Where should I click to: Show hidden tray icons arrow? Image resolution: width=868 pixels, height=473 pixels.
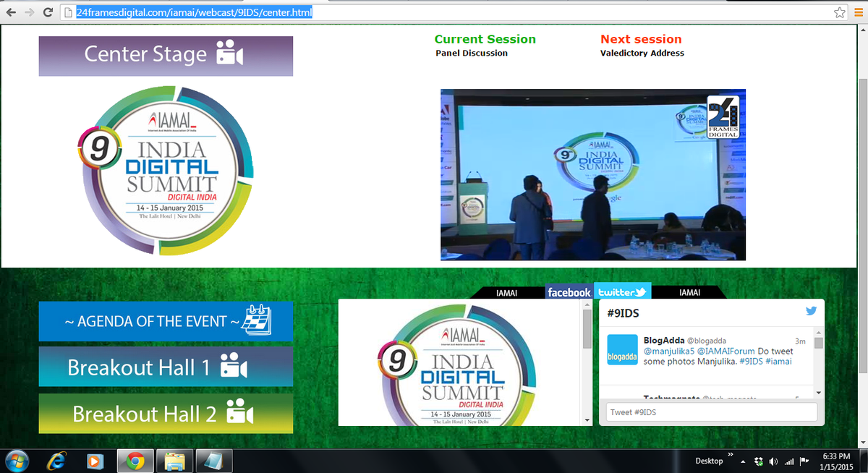point(743,461)
